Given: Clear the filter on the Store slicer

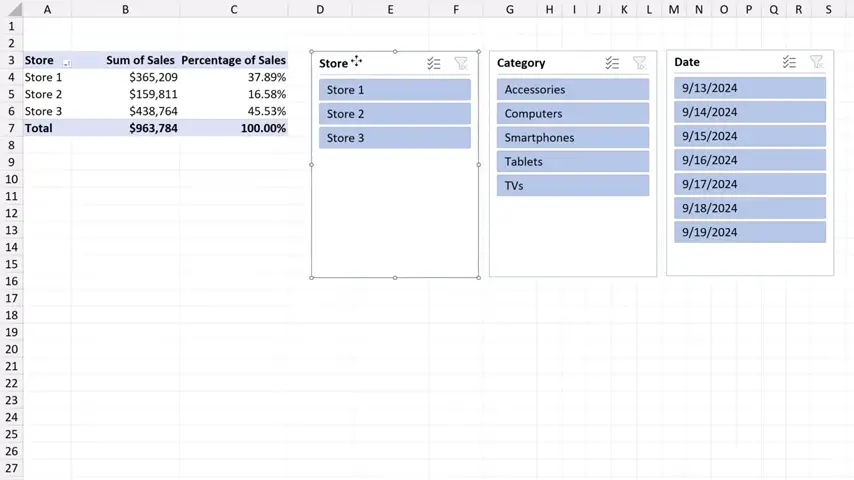Looking at the screenshot, I should 461,63.
